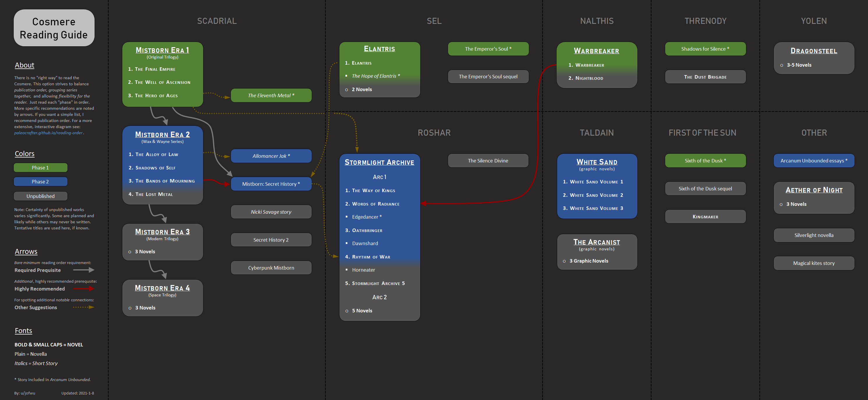Viewport: 868px width, 400px height.
Task: Click the gray Unpublished legend box
Action: [x=40, y=196]
